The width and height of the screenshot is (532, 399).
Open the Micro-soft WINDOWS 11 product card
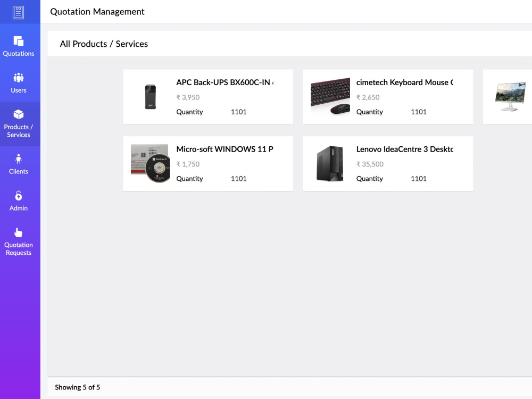click(x=207, y=163)
